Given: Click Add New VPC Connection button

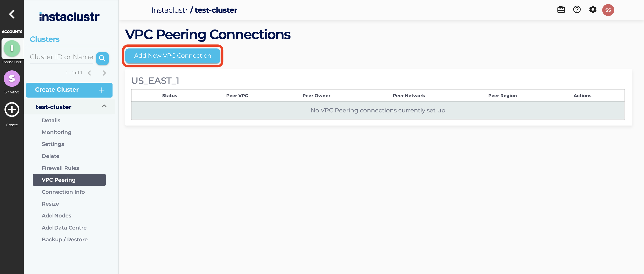Looking at the screenshot, I should 172,56.
